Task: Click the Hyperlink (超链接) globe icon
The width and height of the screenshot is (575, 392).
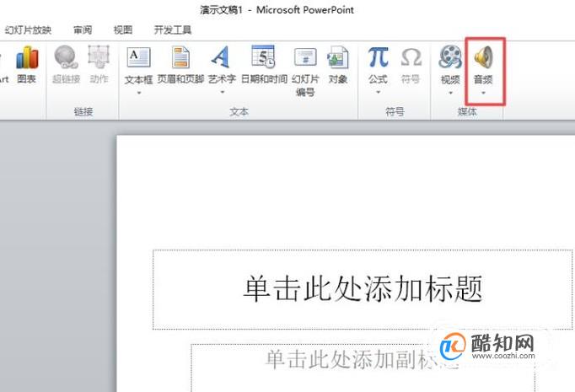Action: (66, 56)
